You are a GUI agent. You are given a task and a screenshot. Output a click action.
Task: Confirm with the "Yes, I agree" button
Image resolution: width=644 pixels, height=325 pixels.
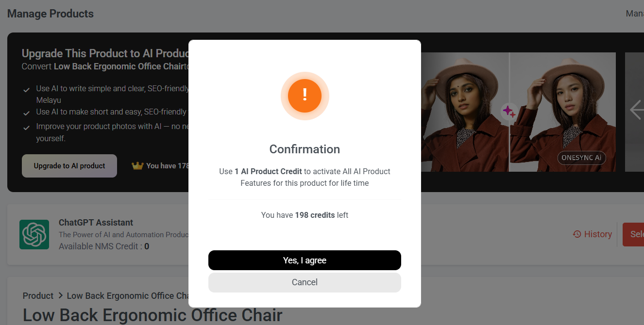[x=305, y=260]
